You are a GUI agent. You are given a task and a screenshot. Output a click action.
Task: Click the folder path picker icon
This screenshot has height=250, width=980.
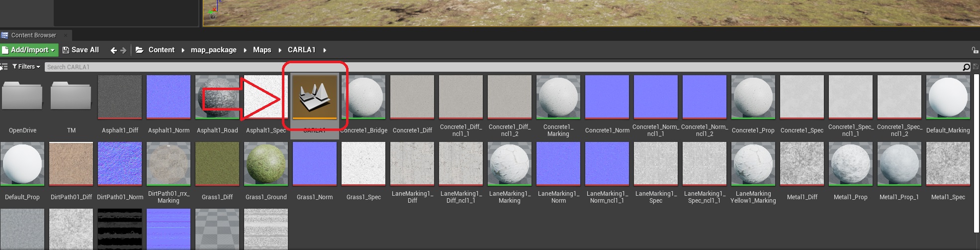tap(140, 50)
